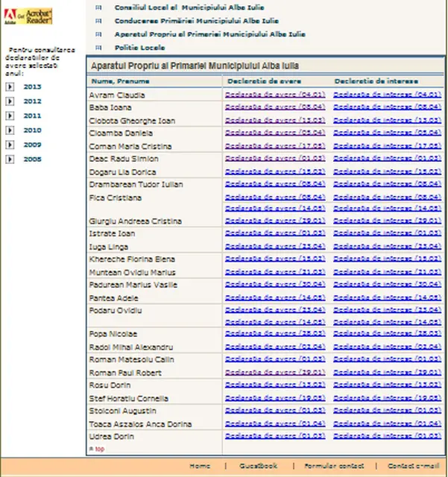The width and height of the screenshot is (448, 477).
Task: Open Istrate Ioan's Declaratie de interese
Action: [387, 233]
